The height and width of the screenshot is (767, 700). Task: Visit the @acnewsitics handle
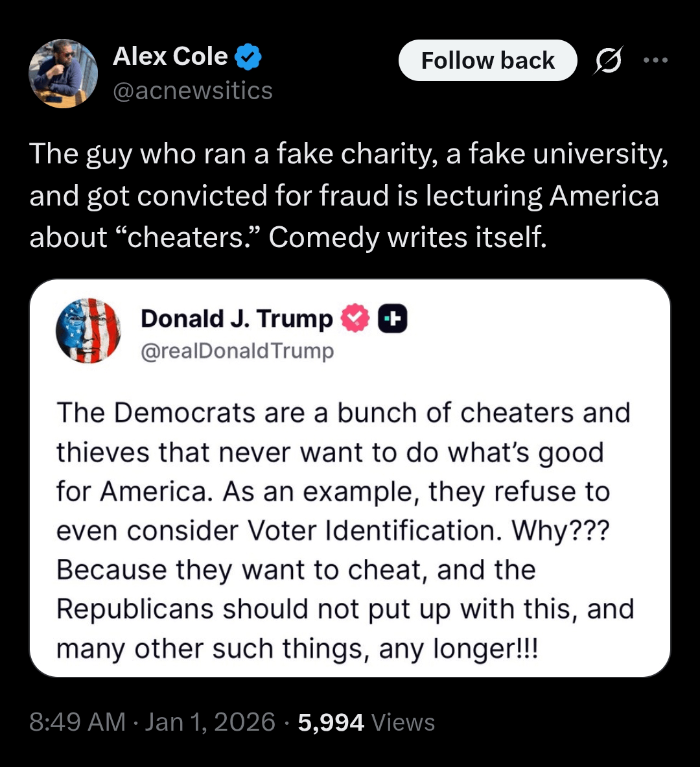tap(192, 91)
